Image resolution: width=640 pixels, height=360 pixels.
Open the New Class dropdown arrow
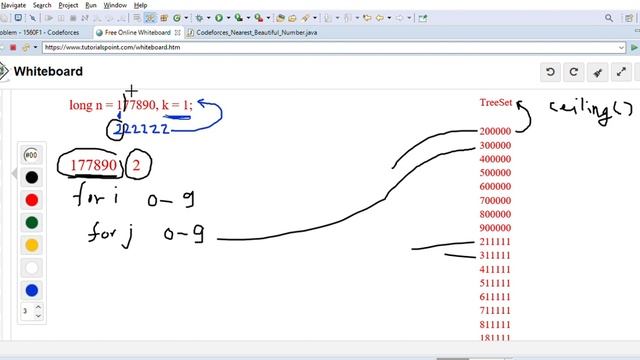click(x=186, y=18)
